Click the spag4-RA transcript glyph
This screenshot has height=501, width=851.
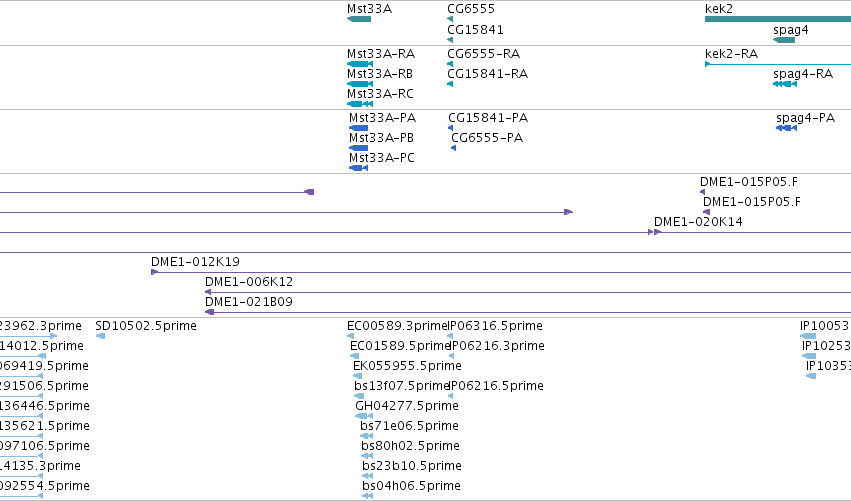[785, 84]
